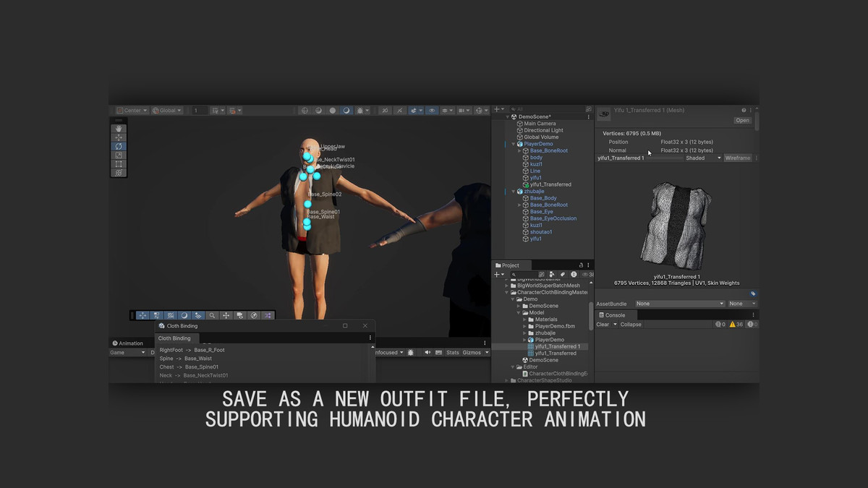The width and height of the screenshot is (868, 488).
Task: Activate the Rotate tool
Action: coord(119,145)
